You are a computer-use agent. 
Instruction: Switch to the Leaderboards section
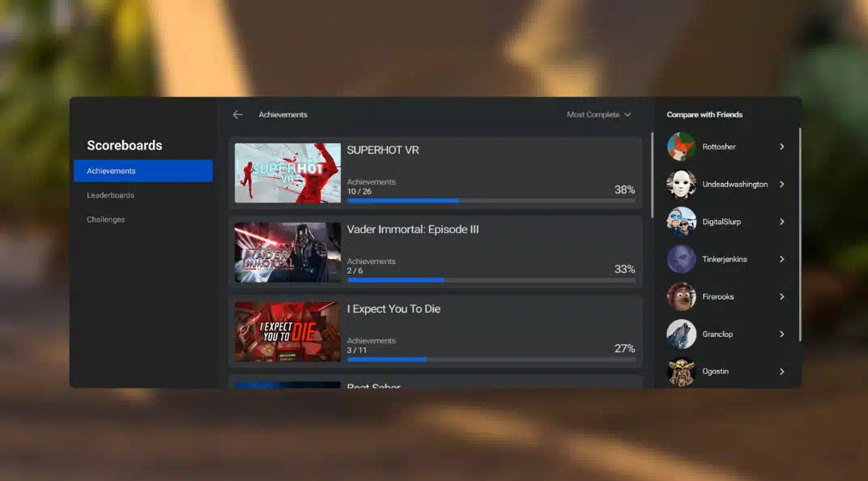(111, 195)
